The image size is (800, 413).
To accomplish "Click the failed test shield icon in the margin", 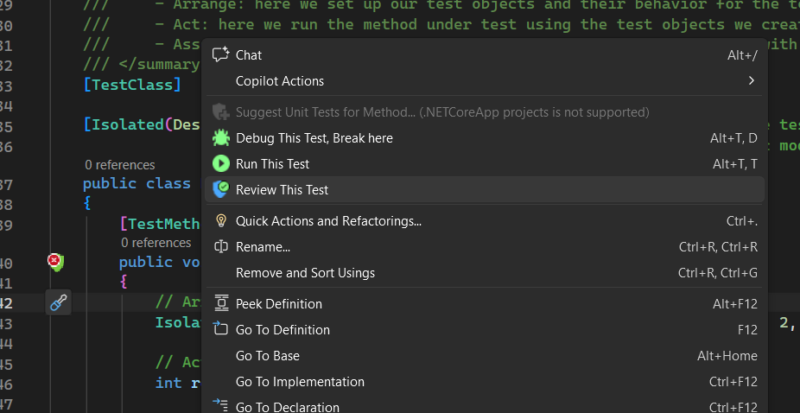I will click(56, 262).
